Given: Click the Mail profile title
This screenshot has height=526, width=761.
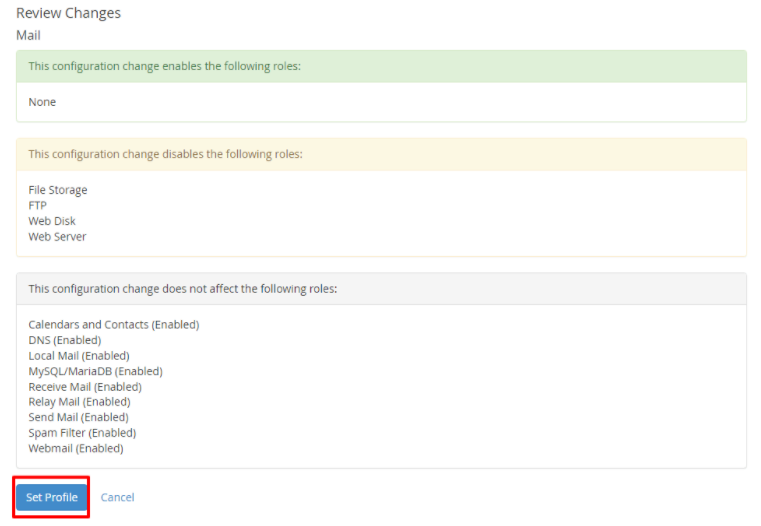Looking at the screenshot, I should click(x=29, y=35).
